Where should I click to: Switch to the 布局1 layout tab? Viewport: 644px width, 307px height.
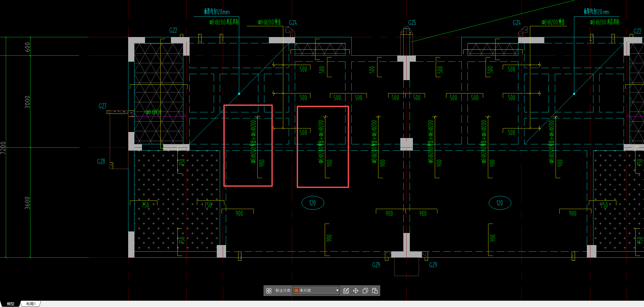31,304
